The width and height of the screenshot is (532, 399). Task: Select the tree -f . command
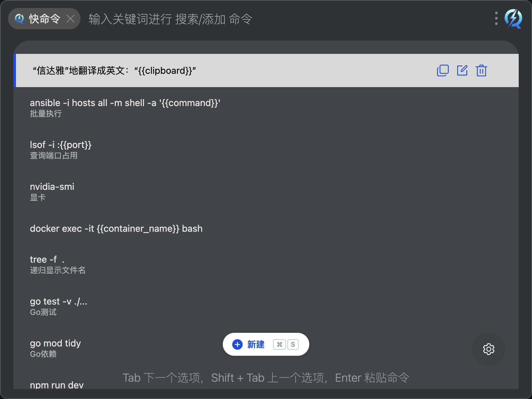point(266,265)
